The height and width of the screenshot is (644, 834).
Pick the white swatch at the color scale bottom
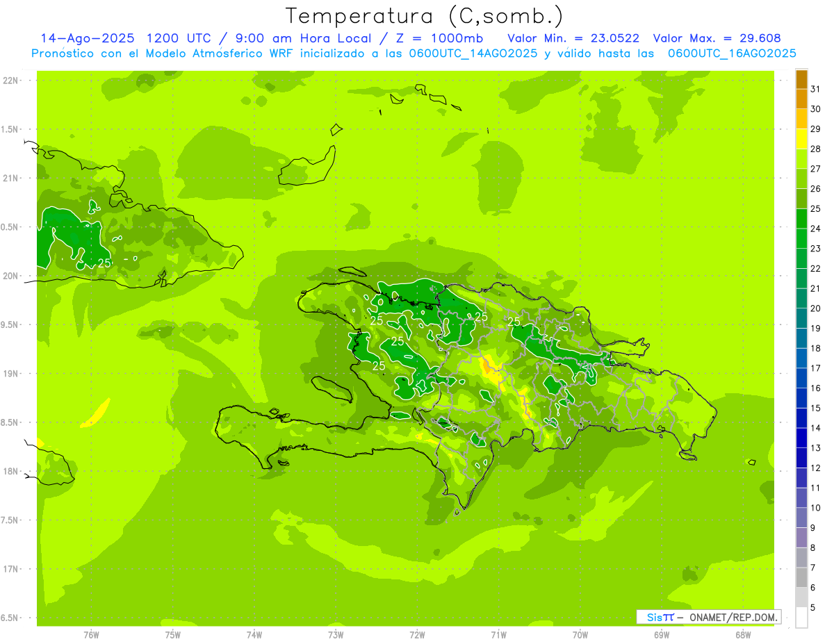point(801,617)
